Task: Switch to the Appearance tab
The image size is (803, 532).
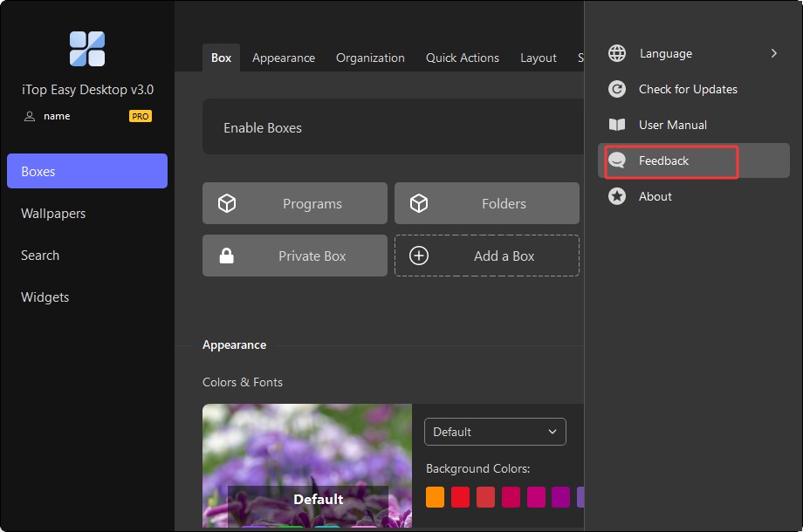Action: pos(284,58)
